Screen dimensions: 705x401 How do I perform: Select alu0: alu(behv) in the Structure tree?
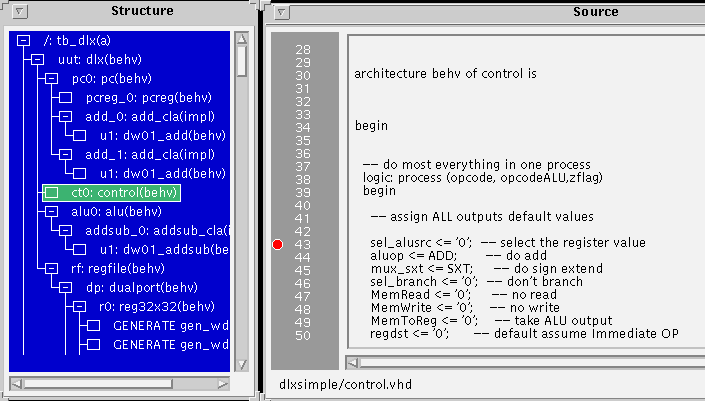pyautogui.click(x=116, y=211)
